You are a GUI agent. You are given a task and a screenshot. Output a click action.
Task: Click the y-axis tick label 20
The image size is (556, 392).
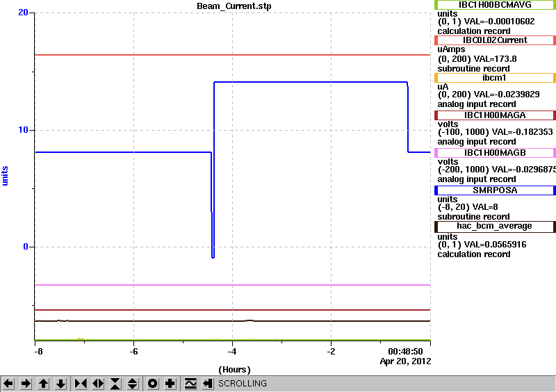pyautogui.click(x=23, y=13)
